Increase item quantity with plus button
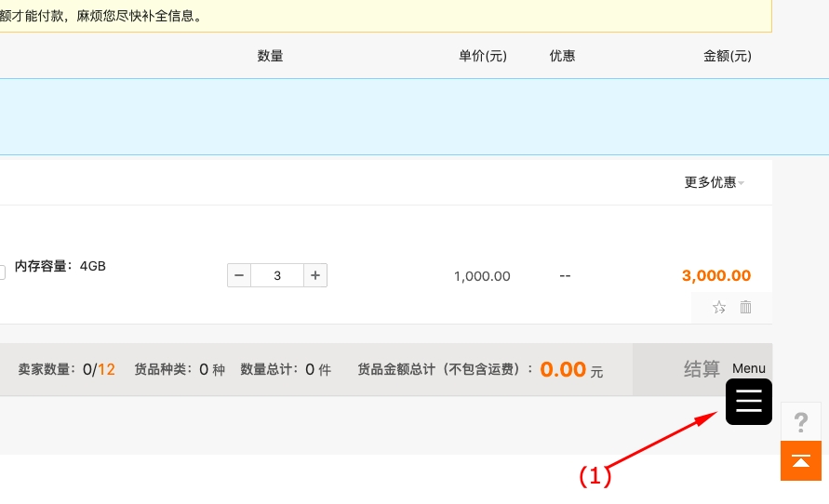Screen dimensions: 829x504 coord(315,275)
